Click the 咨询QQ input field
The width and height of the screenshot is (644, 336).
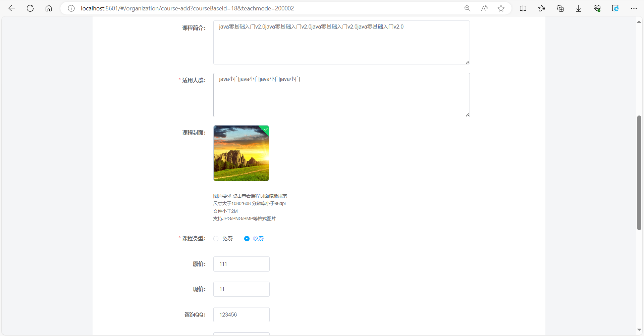tap(241, 315)
